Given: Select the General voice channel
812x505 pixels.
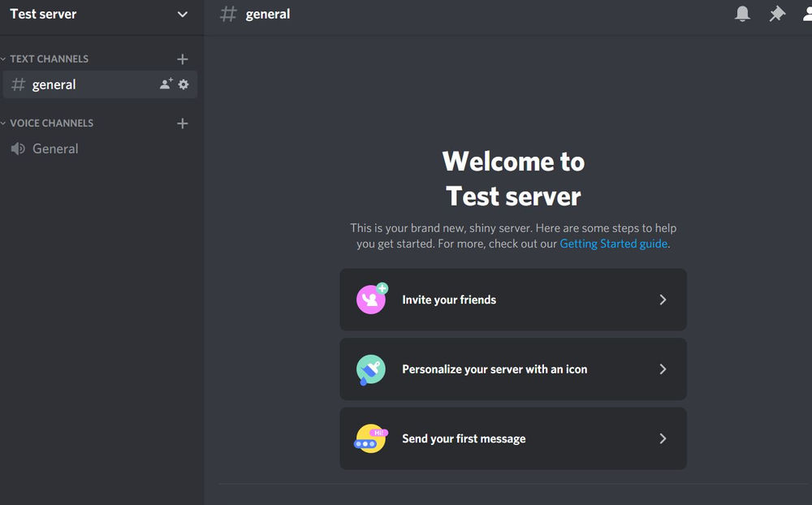Looking at the screenshot, I should (55, 149).
